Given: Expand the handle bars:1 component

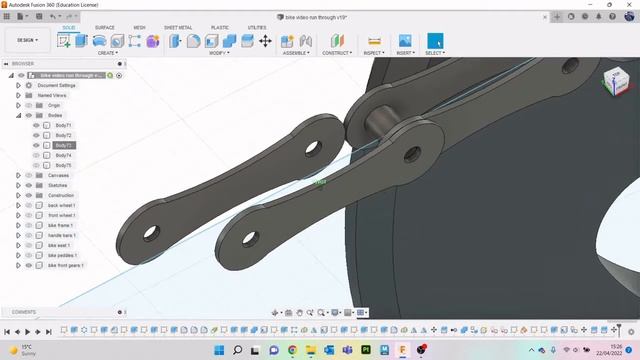Looking at the screenshot, I should tap(18, 235).
